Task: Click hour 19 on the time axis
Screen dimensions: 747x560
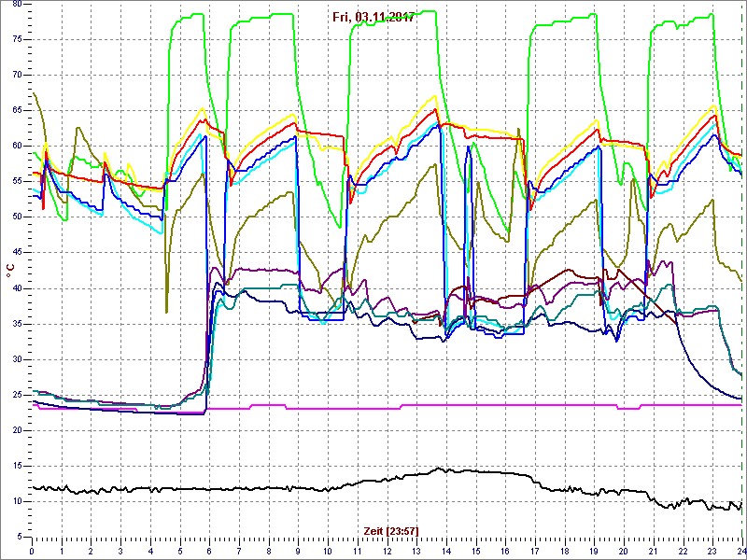Action: click(594, 550)
